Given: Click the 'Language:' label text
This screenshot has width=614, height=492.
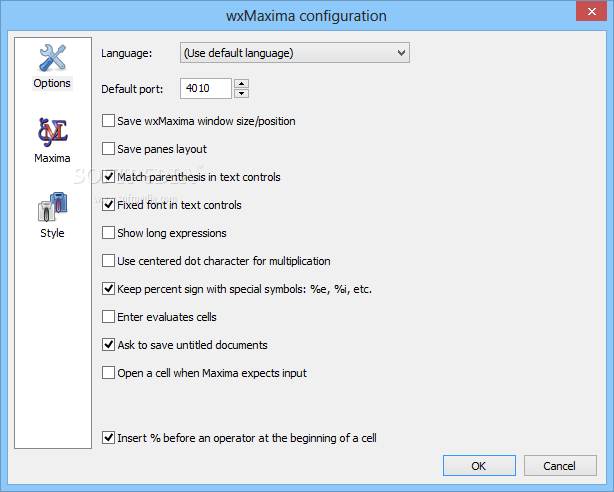Looking at the screenshot, I should 126,53.
